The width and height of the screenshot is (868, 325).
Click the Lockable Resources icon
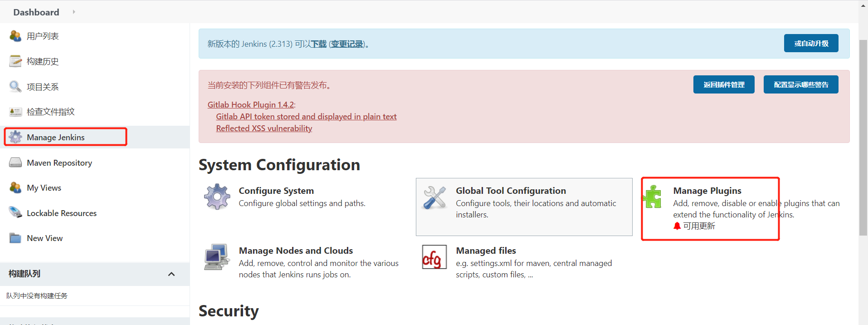[15, 212]
